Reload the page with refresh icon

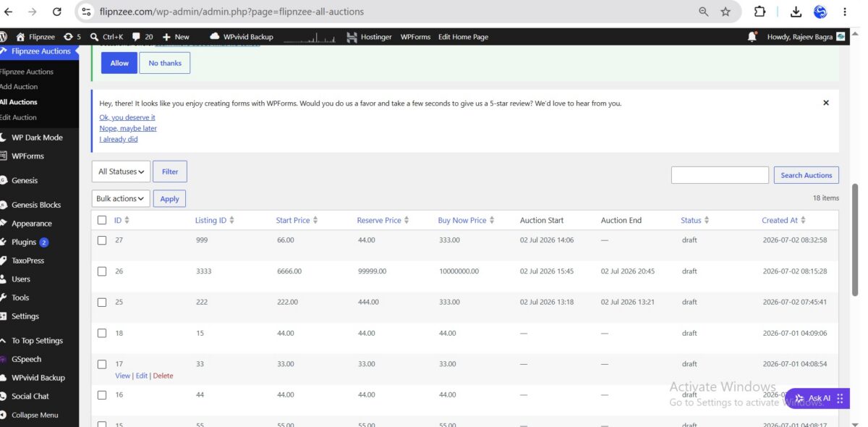point(57,12)
